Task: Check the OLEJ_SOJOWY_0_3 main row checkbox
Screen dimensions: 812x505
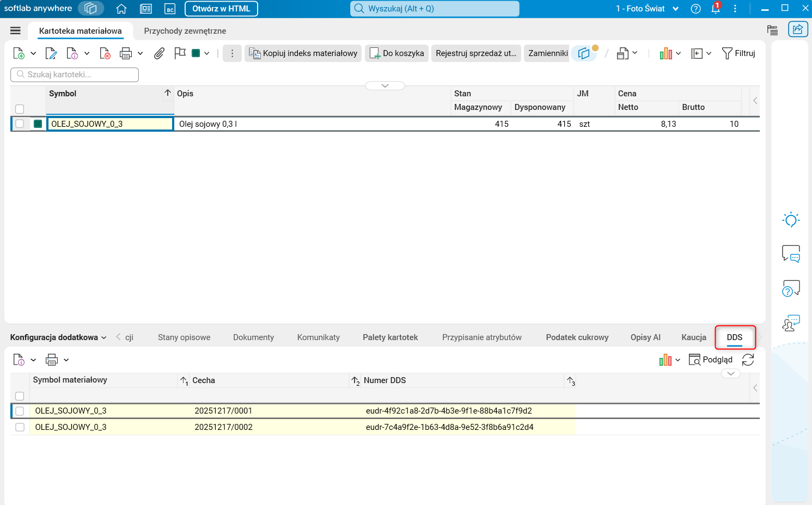Action: tap(20, 124)
